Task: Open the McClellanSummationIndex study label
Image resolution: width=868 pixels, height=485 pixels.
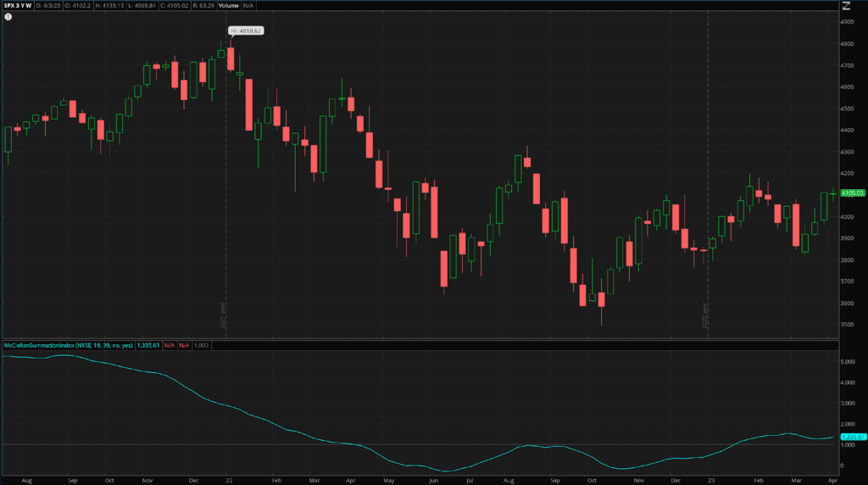Action: [68, 345]
